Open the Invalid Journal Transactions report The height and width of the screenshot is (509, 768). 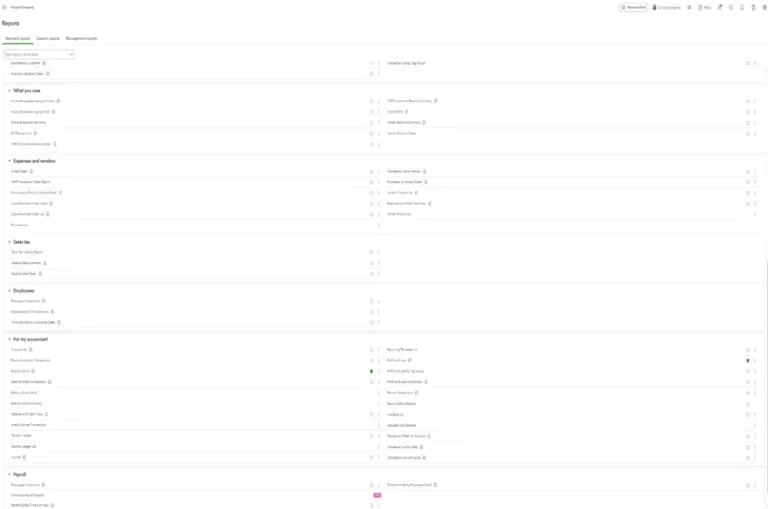point(28,425)
